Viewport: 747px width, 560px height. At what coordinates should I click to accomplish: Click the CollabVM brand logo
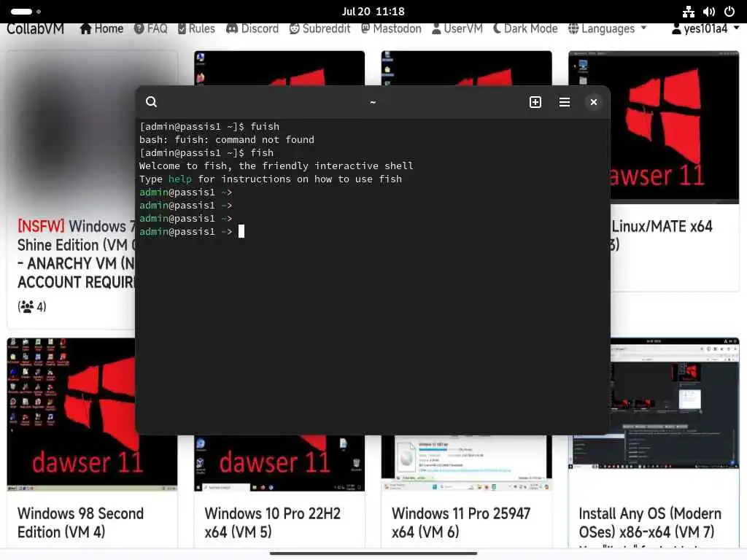coord(35,28)
